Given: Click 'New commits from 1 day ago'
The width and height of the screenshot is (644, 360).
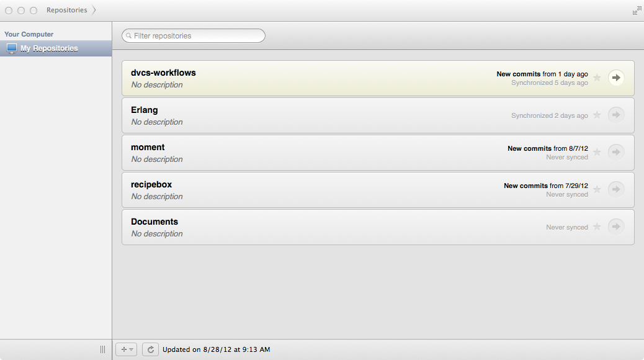Looking at the screenshot, I should [542, 74].
